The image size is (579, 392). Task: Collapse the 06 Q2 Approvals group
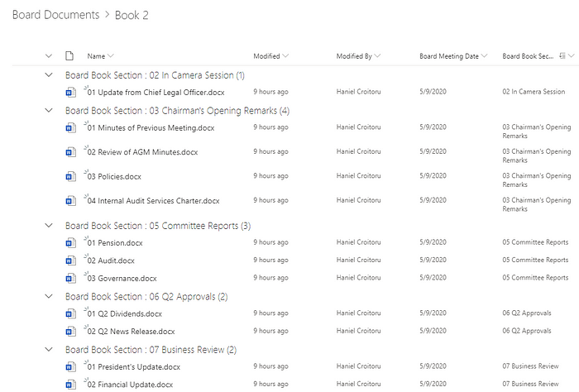48,296
